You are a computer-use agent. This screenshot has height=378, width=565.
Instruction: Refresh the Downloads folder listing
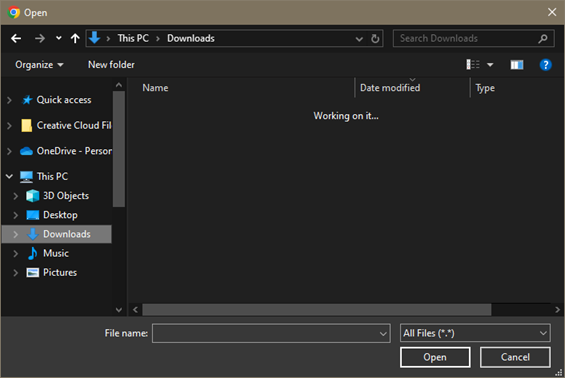(x=375, y=39)
